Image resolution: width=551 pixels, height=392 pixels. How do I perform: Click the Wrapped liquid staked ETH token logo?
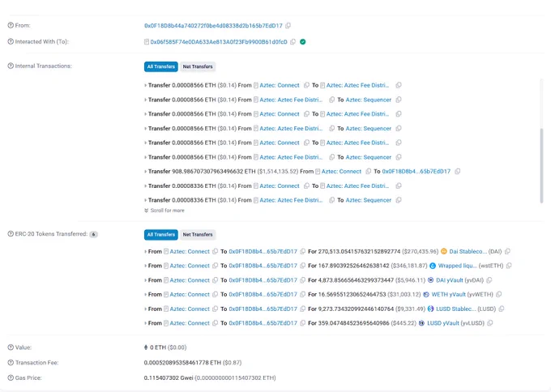(433, 266)
